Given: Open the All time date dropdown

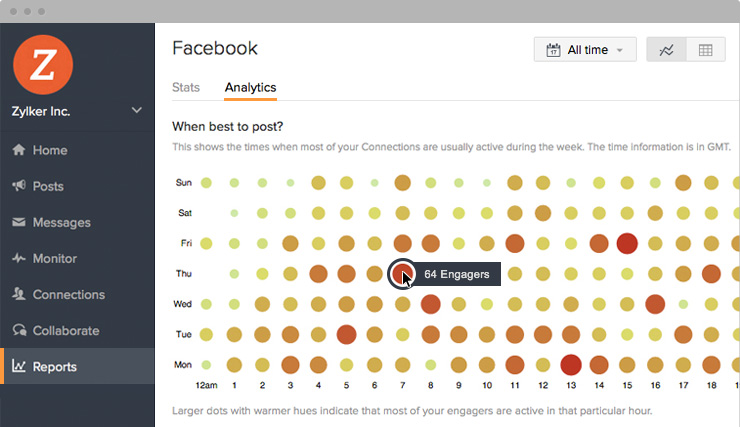Looking at the screenshot, I should (585, 50).
